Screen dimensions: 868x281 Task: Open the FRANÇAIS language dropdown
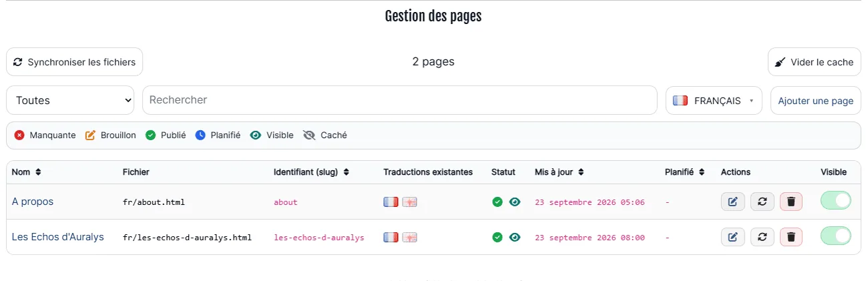click(x=714, y=101)
